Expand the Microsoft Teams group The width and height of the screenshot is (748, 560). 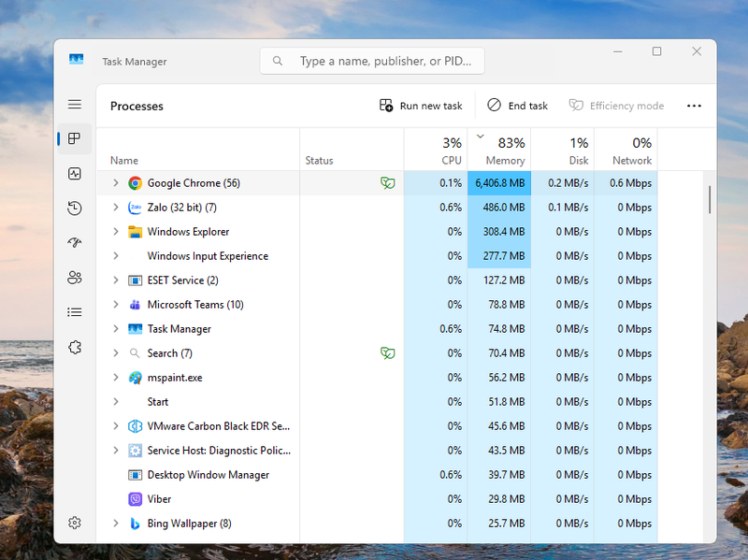(x=115, y=305)
